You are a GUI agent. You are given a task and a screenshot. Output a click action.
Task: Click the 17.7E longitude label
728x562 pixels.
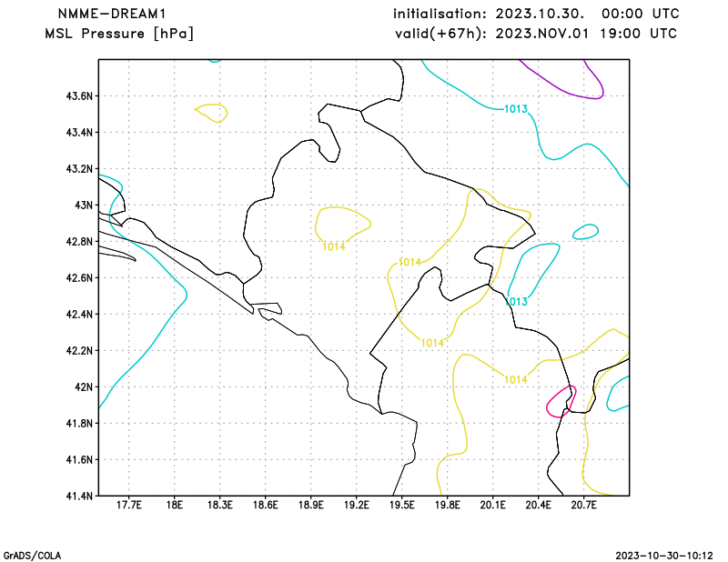128,506
